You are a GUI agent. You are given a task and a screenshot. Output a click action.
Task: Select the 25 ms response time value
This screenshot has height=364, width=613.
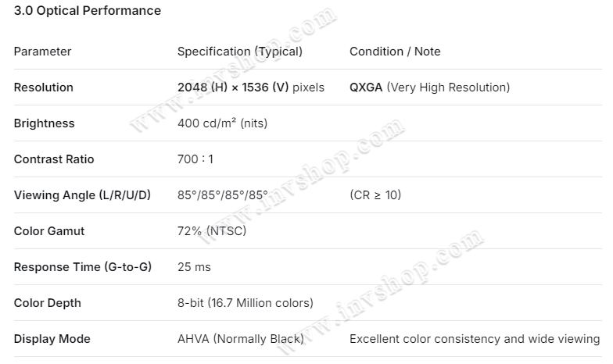[194, 267]
